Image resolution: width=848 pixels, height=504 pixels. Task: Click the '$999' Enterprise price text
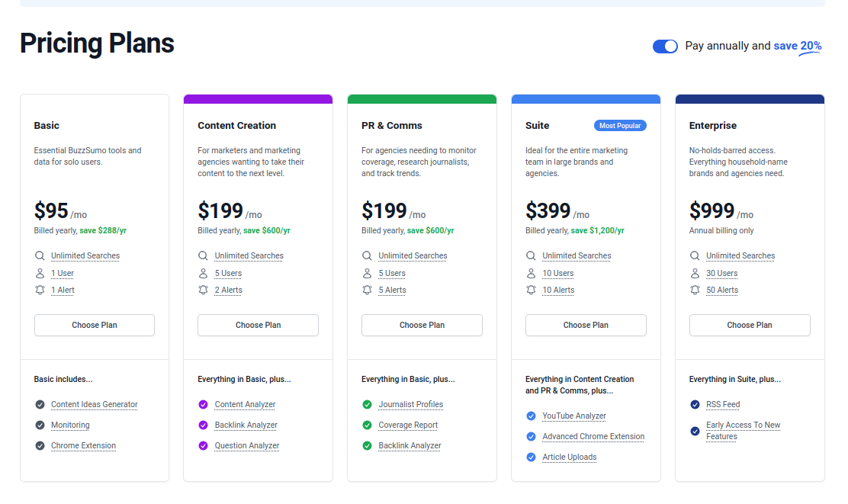711,210
